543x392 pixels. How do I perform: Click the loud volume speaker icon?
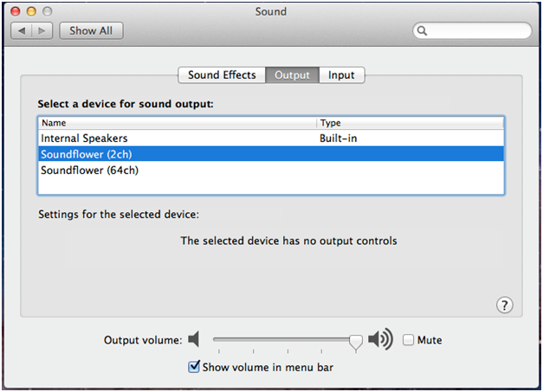(380, 339)
